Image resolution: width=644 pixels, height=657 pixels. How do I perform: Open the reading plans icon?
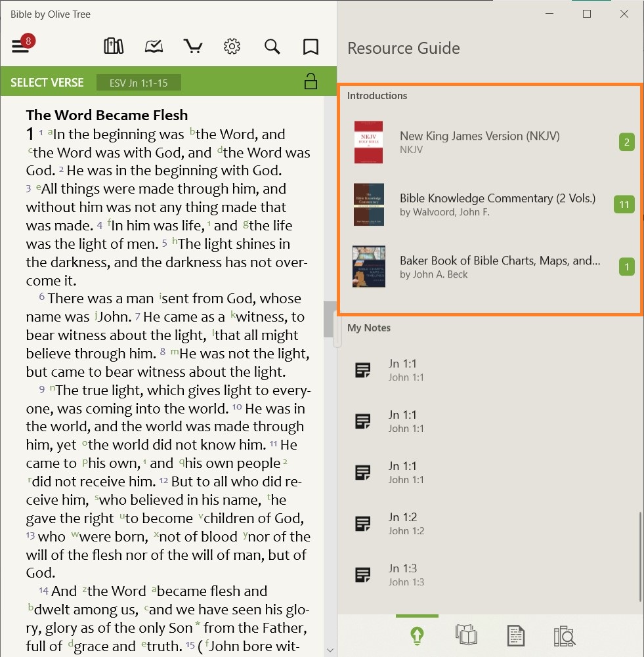click(154, 46)
